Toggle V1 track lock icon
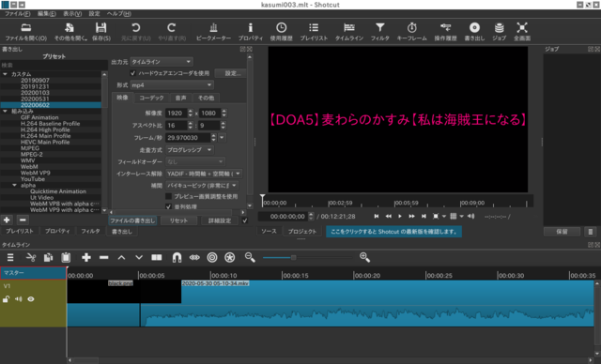The height and width of the screenshot is (364, 601). pos(7,299)
